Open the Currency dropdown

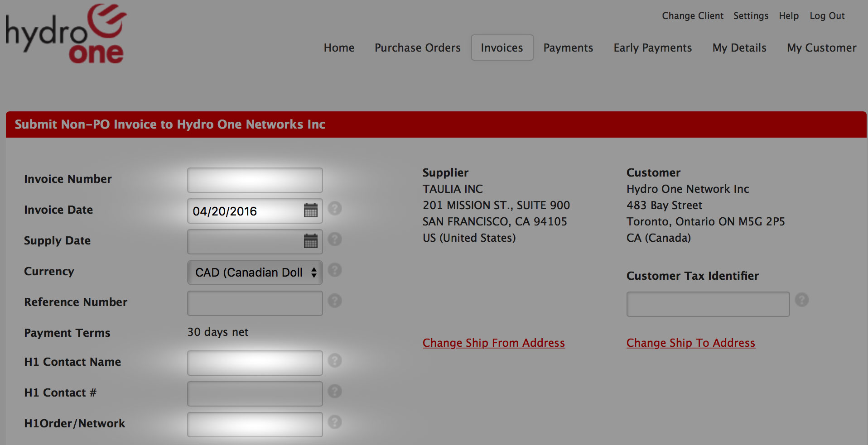click(255, 273)
